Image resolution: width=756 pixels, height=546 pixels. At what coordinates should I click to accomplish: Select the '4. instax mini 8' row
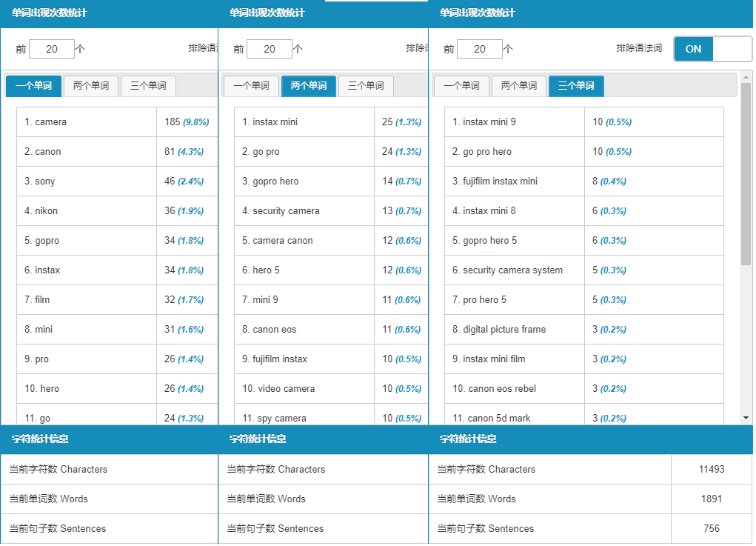click(x=584, y=211)
